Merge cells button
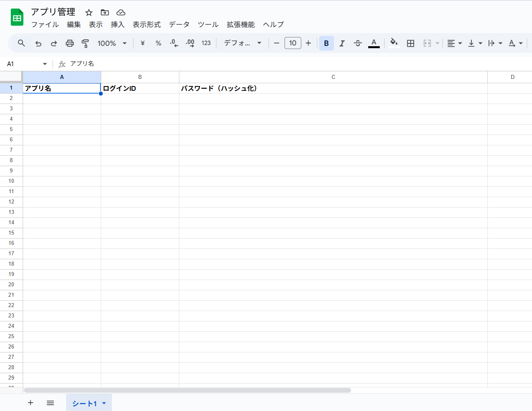The image size is (532, 411). pos(427,43)
